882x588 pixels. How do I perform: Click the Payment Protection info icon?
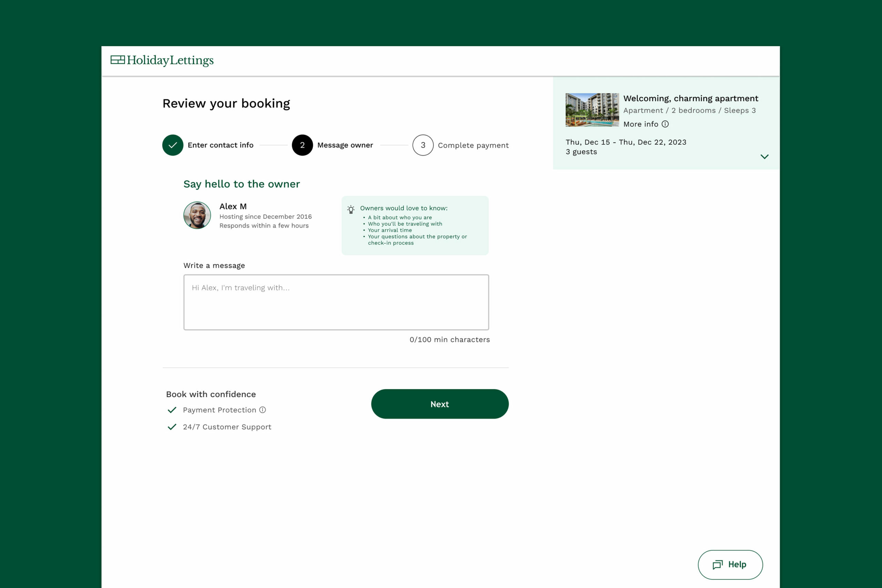(x=263, y=410)
